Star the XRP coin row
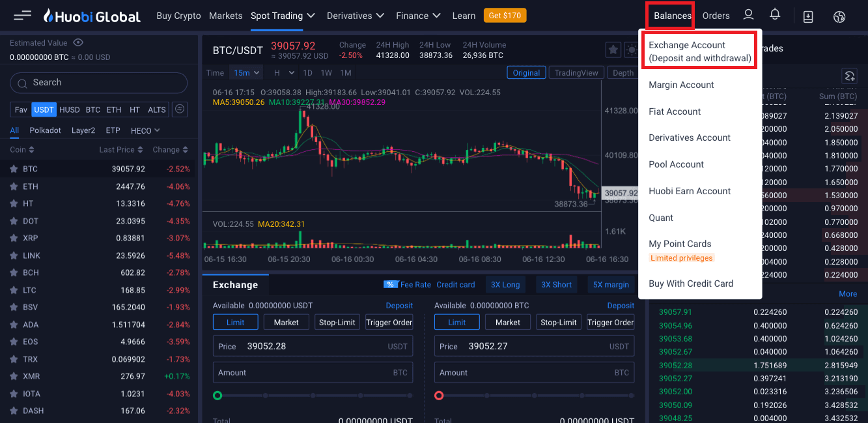868x423 pixels. (14, 238)
